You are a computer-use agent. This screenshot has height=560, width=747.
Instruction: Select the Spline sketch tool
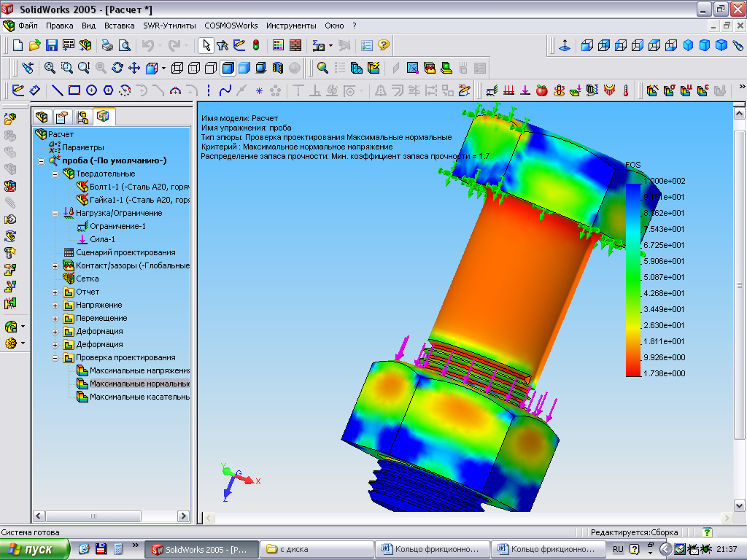(x=225, y=90)
